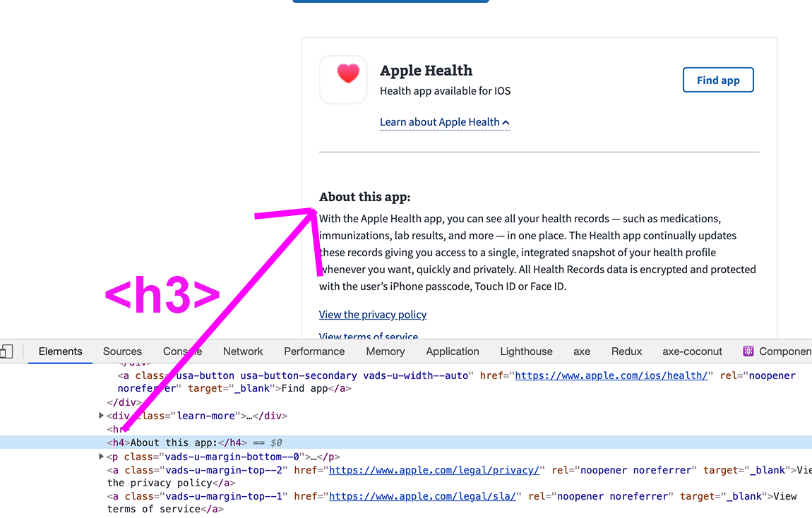Expand the p vads-u-margin-bottom--0 node

pyautogui.click(x=101, y=457)
